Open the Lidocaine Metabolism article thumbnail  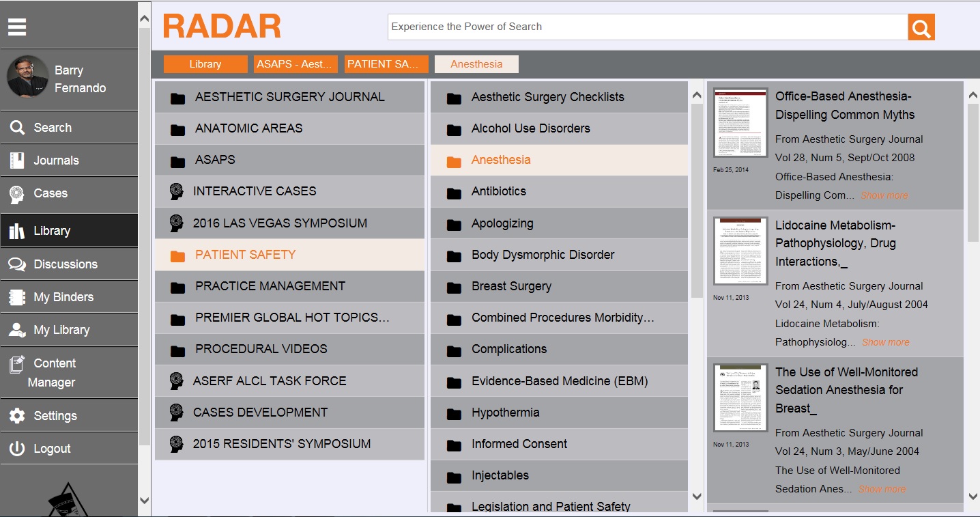(x=740, y=251)
